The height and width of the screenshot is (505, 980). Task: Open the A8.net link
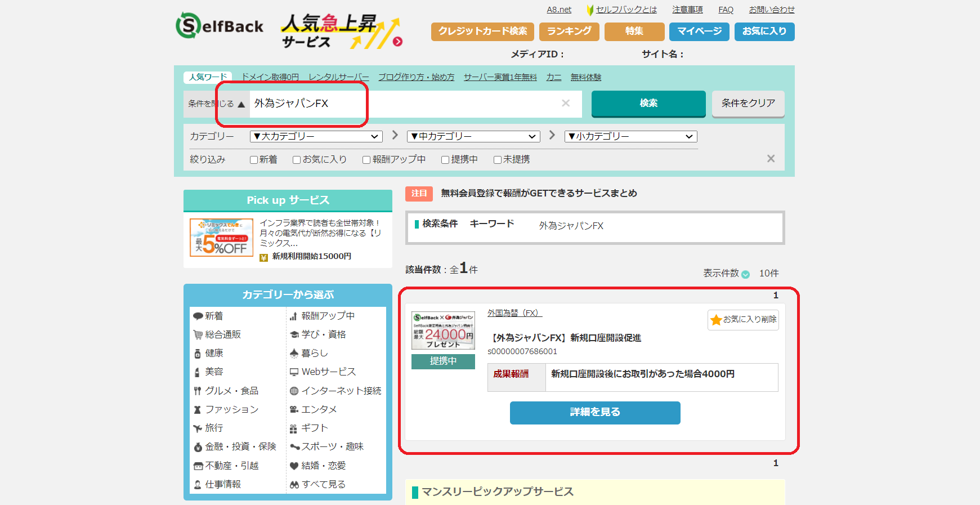point(559,10)
